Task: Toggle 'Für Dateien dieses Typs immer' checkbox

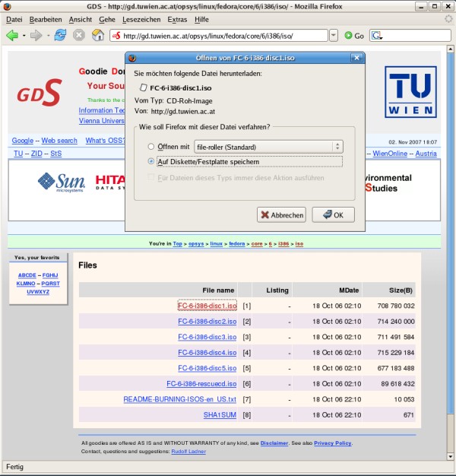Action: tap(152, 178)
